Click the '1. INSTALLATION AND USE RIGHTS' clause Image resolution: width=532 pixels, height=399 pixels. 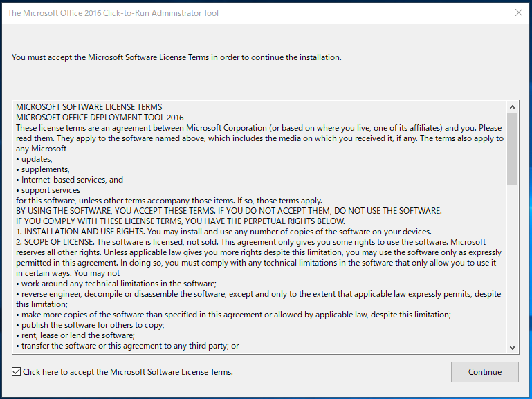tap(223, 232)
